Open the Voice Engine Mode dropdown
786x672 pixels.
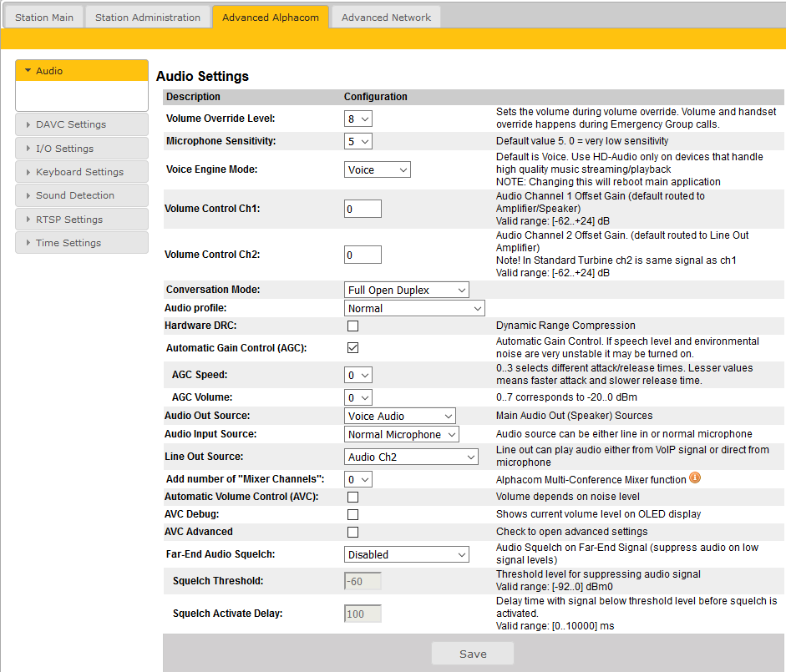pos(378,169)
